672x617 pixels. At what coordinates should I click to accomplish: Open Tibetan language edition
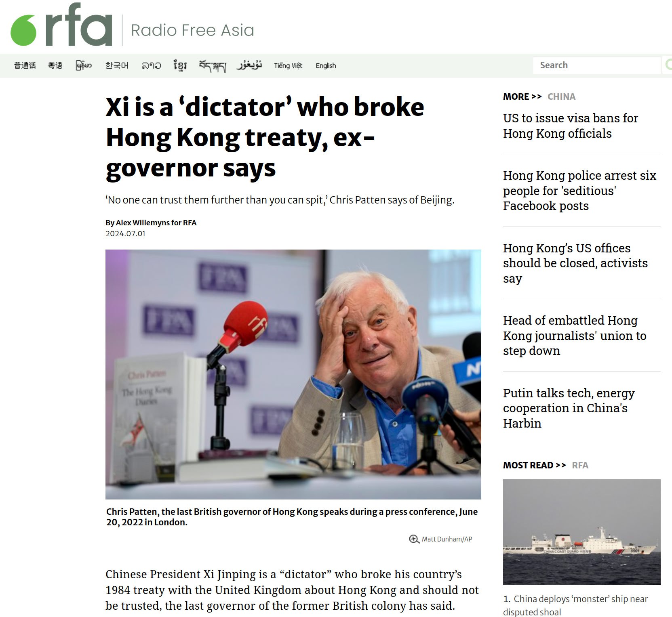(212, 66)
